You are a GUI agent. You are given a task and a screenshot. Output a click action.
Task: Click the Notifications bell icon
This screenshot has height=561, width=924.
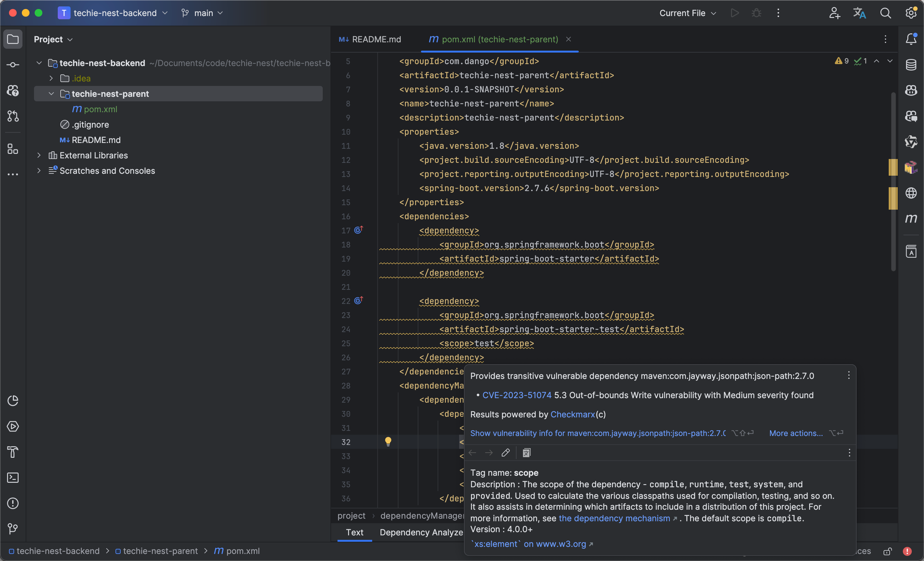(911, 39)
